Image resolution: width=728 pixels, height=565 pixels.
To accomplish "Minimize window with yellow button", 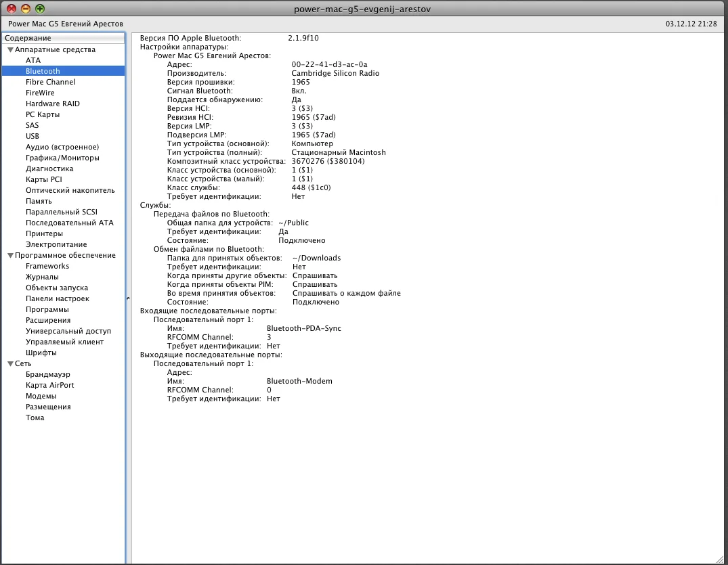I will [x=26, y=8].
